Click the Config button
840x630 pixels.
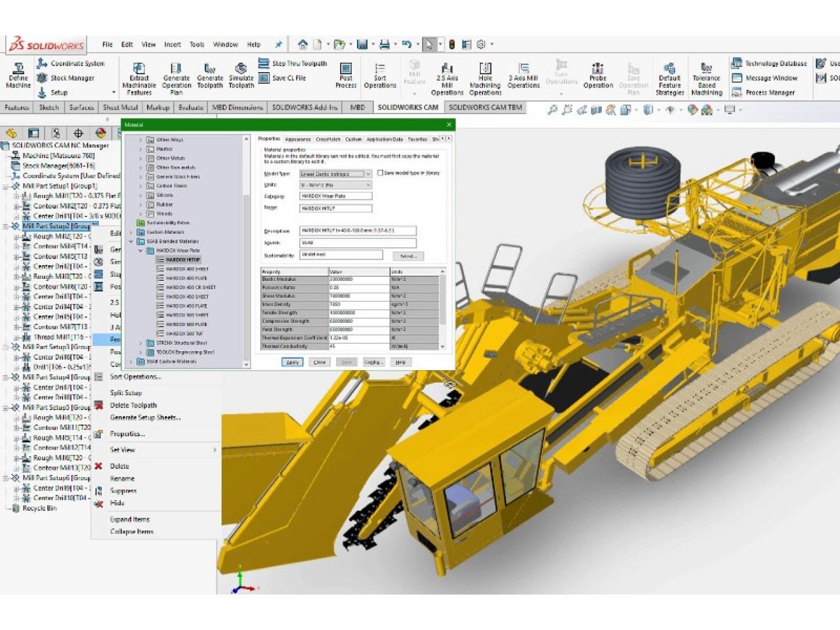[x=373, y=362]
